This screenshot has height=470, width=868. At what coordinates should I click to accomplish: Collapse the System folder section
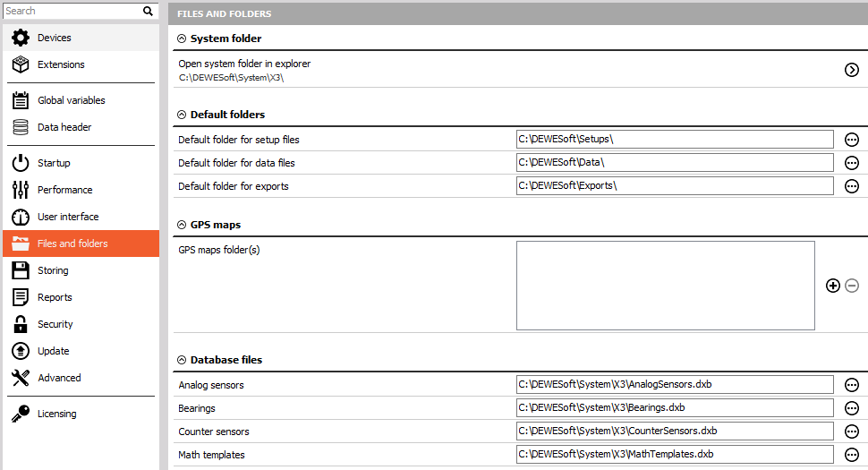point(182,38)
